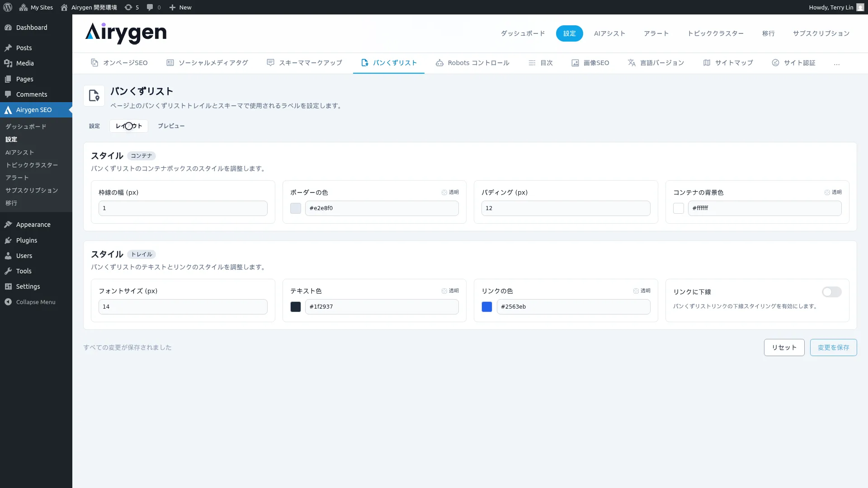Click the updates icon showing 5
Image resolution: width=868 pixels, height=488 pixels.
[132, 7]
